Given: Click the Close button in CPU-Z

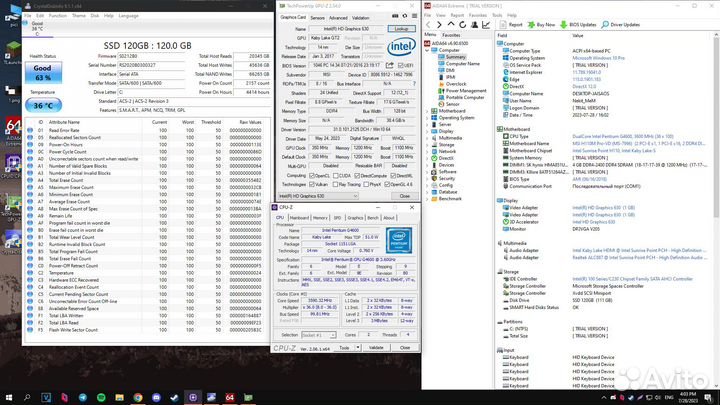Looking at the screenshot, I should 405,348.
